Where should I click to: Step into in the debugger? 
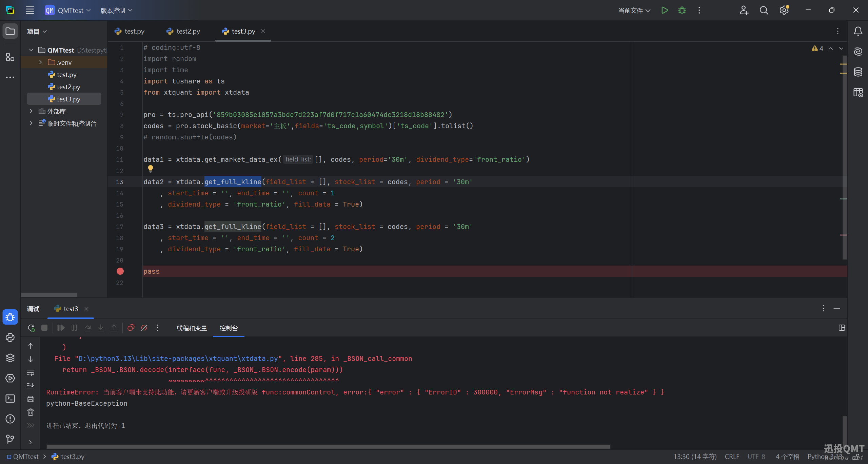pyautogui.click(x=101, y=328)
